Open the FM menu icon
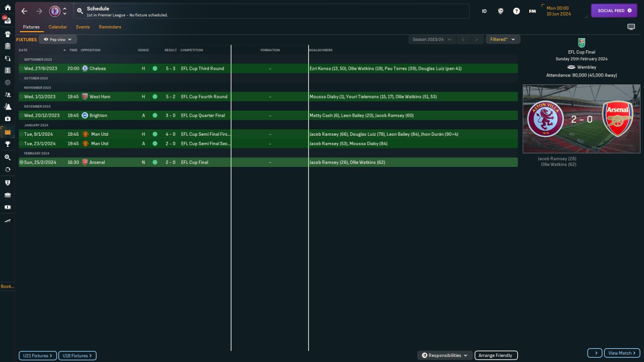This screenshot has height=362, width=644. point(532,11)
